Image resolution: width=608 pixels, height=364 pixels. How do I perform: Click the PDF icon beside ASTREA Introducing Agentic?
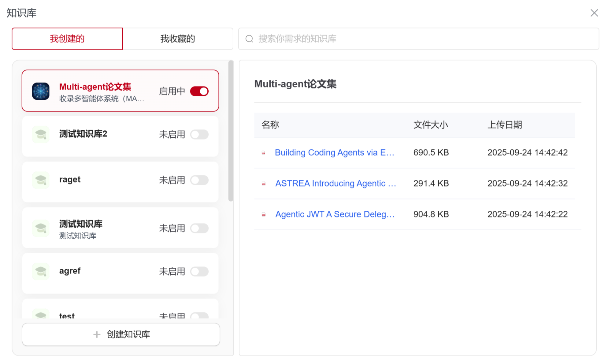[263, 184]
